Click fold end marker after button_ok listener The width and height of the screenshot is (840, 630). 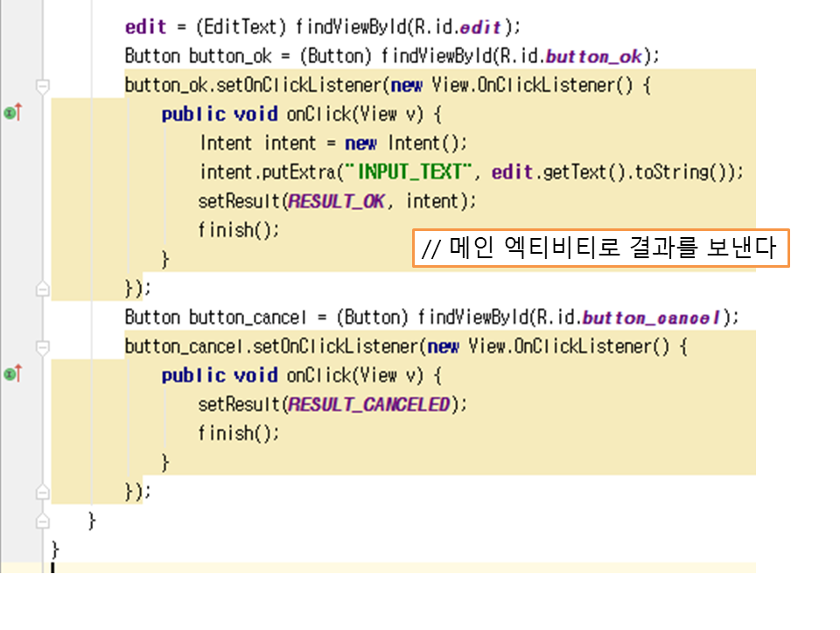tap(42, 288)
